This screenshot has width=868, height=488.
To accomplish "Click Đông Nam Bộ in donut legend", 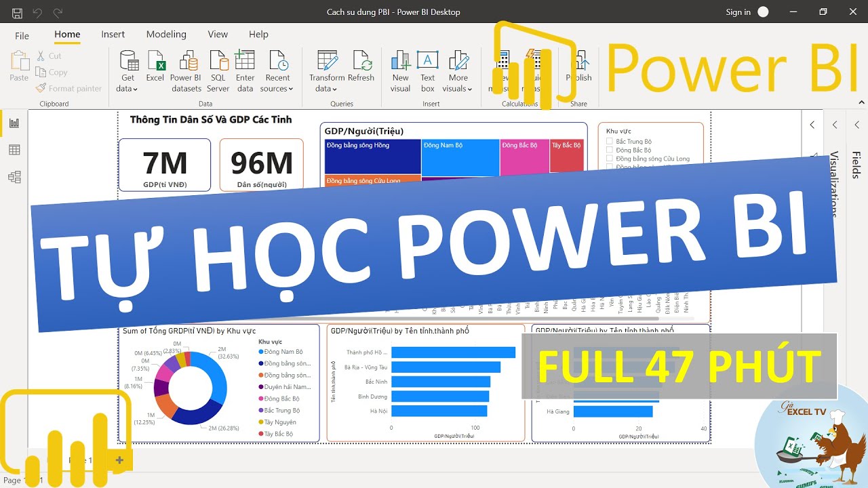I will [x=280, y=352].
